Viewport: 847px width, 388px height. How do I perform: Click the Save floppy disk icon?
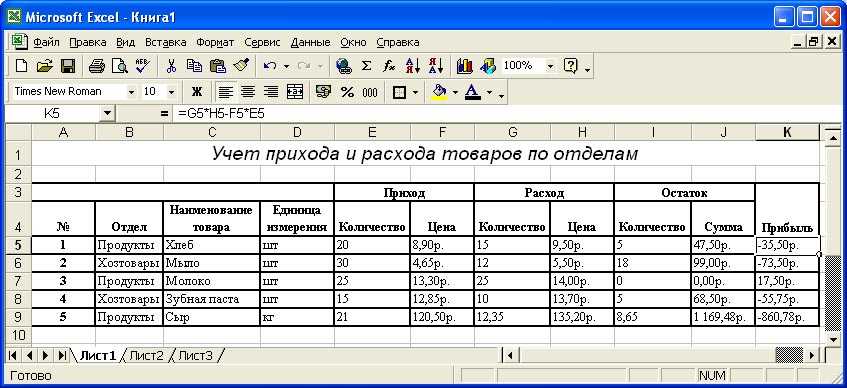point(68,66)
